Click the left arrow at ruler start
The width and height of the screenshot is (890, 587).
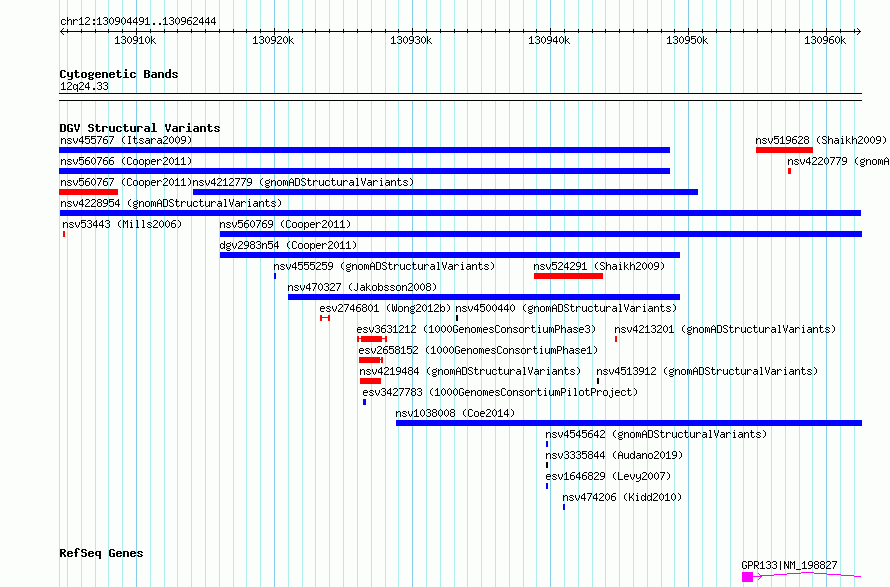63,32
